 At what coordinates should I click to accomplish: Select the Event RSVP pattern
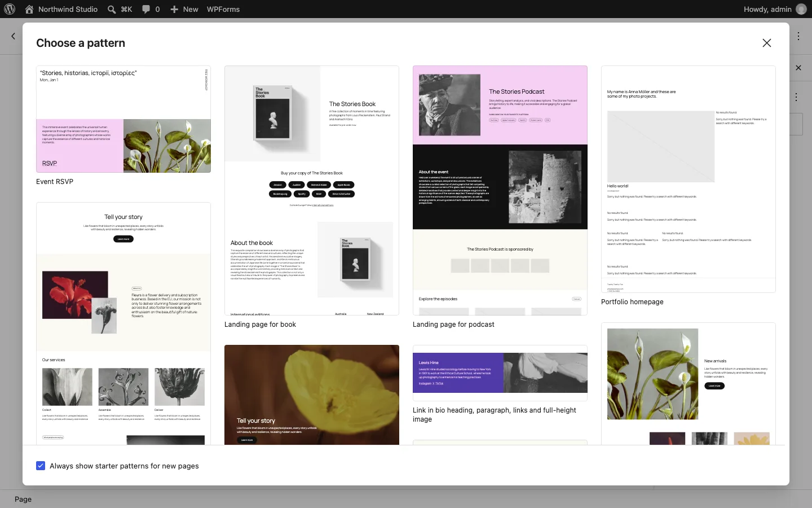click(x=123, y=119)
